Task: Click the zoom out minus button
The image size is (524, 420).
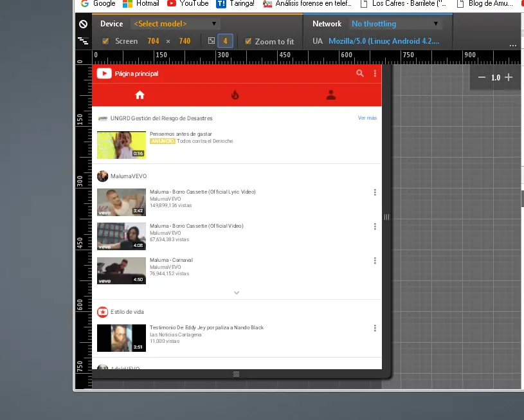Action: pos(482,78)
